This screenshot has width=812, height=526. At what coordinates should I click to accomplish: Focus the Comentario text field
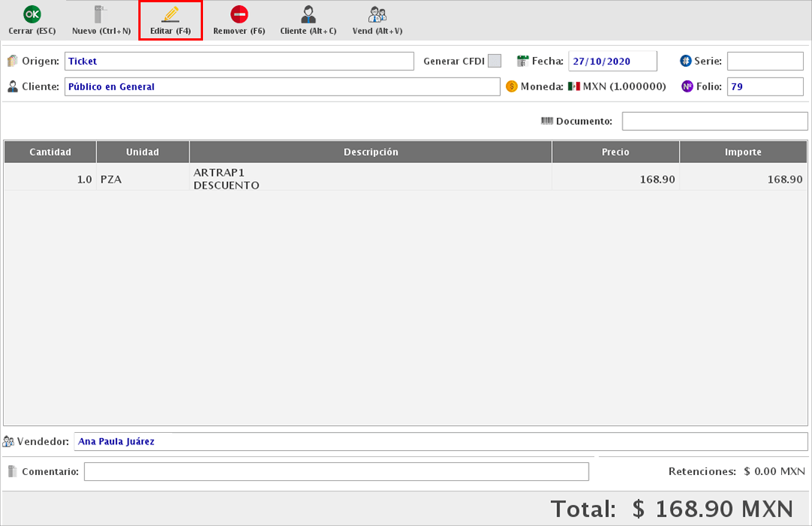[x=336, y=472]
